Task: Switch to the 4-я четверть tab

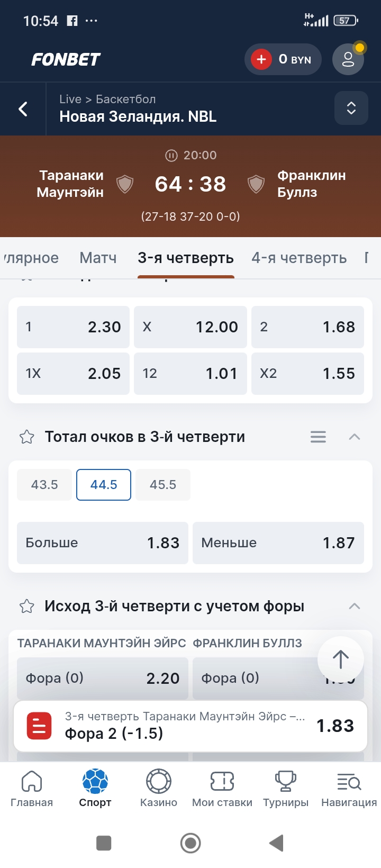Action: click(x=298, y=258)
